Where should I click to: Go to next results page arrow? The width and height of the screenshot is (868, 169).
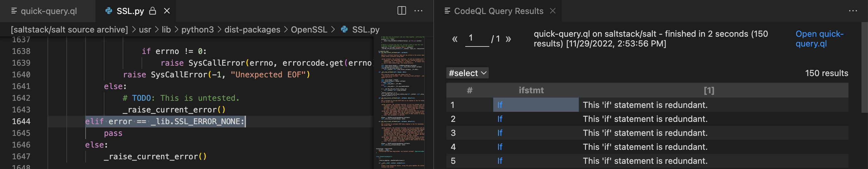pos(509,39)
